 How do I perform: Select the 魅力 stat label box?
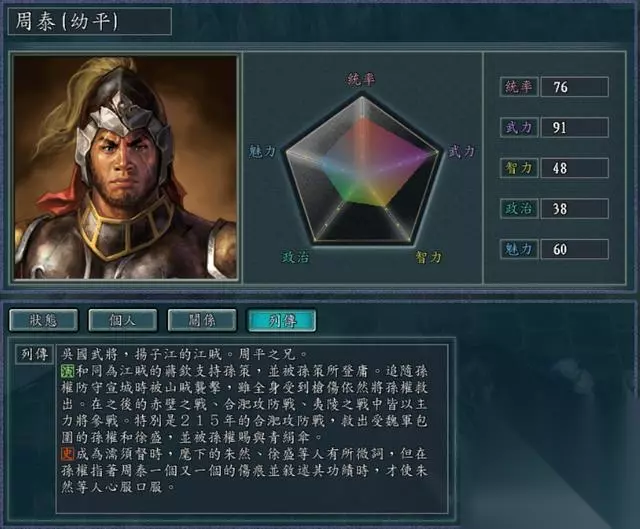[519, 249]
